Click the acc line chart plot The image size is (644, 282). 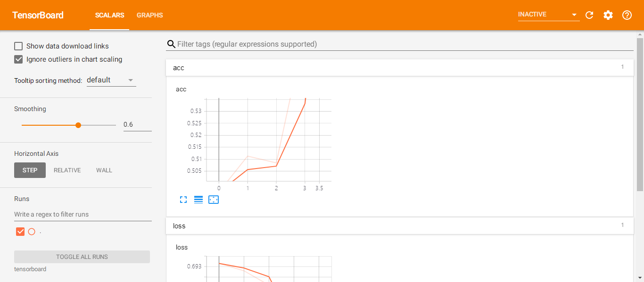click(x=269, y=140)
